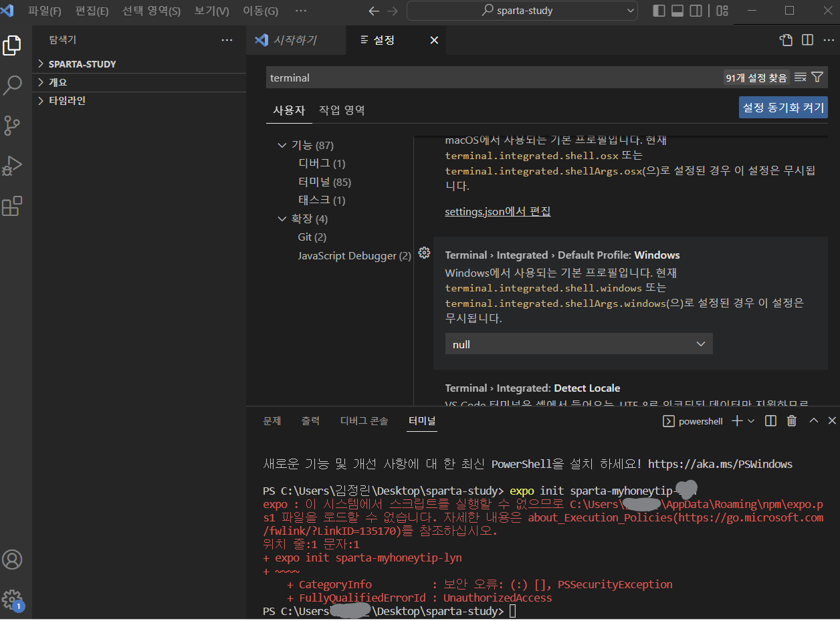Toggle the secondary side bar layout icon
840x621 pixels.
(x=696, y=11)
